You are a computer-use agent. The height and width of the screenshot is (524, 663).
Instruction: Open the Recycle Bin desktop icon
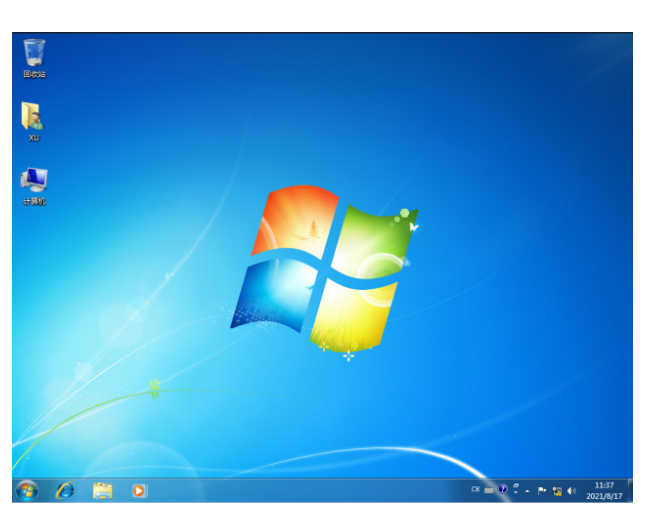tap(34, 58)
